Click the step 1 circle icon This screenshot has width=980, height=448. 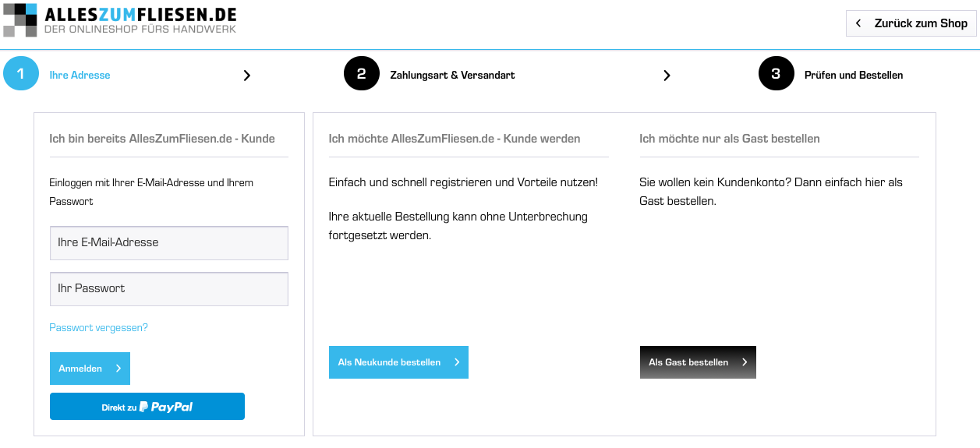pyautogui.click(x=21, y=74)
